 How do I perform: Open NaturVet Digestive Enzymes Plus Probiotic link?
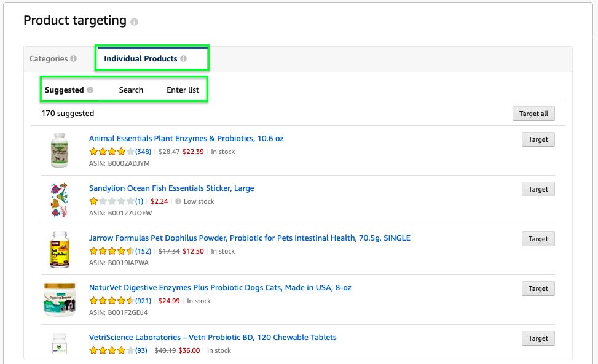click(x=220, y=287)
